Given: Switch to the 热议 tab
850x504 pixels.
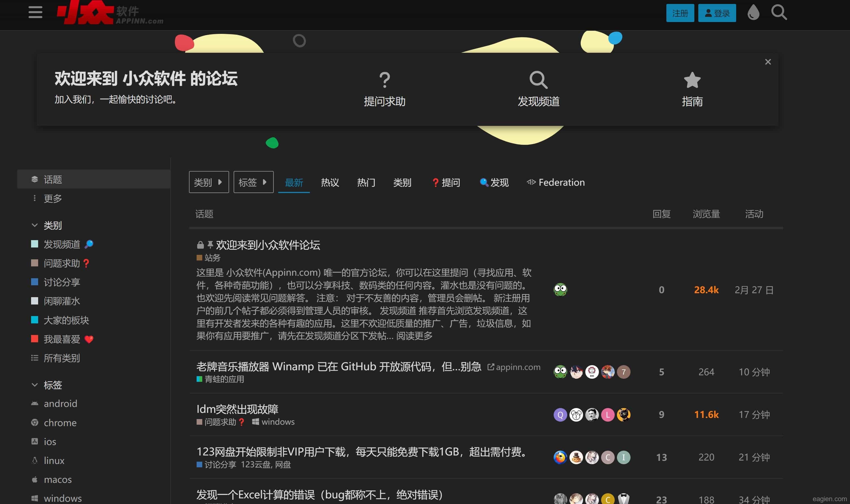Looking at the screenshot, I should point(330,183).
